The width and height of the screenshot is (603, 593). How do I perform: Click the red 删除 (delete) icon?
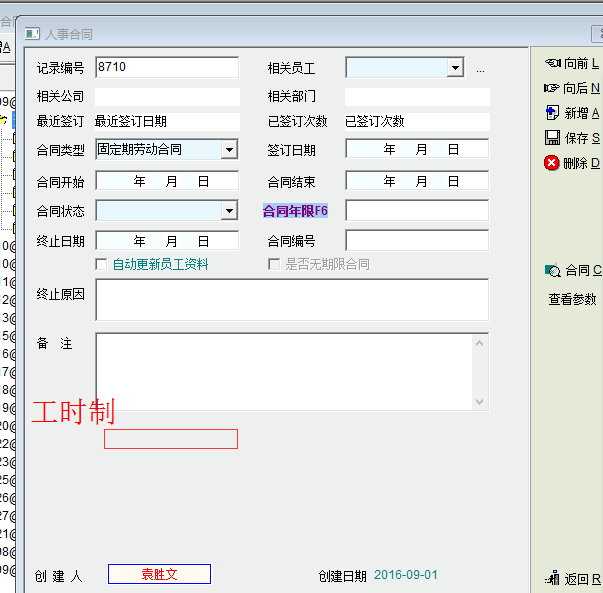552,163
